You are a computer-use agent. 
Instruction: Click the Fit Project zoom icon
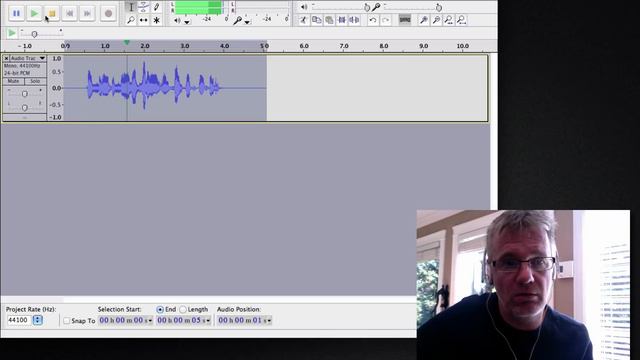462,20
